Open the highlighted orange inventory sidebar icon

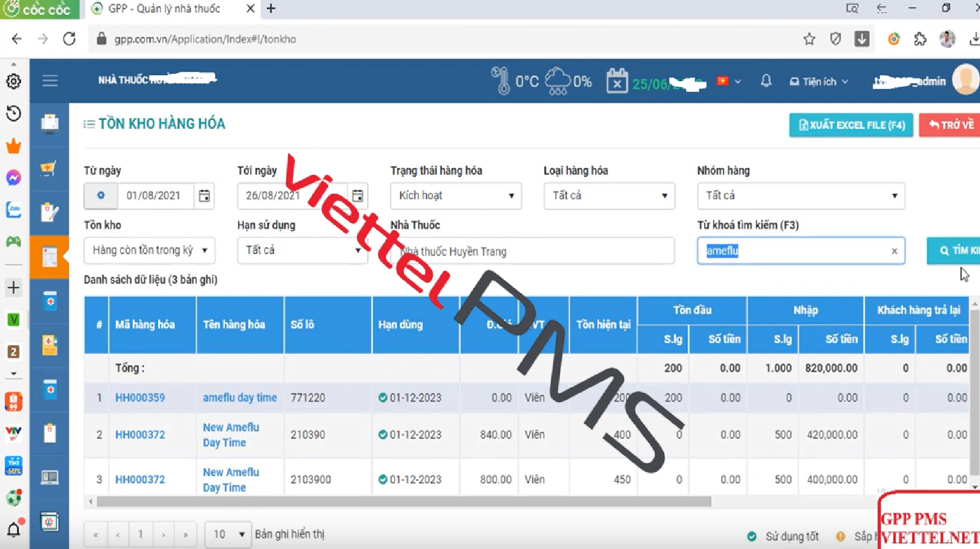point(50,257)
